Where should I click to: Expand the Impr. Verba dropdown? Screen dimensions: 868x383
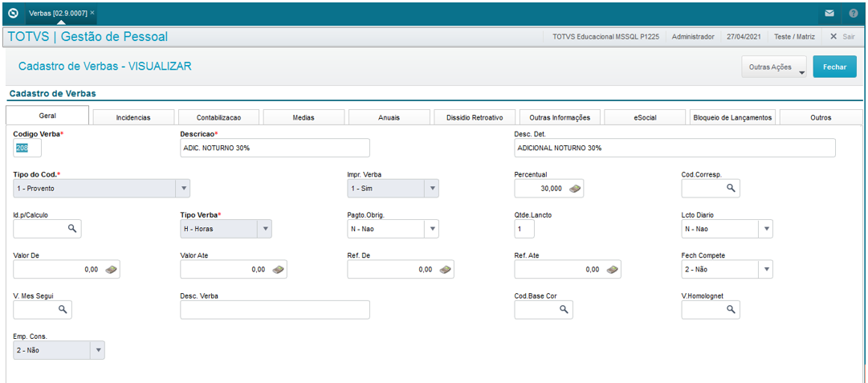tap(432, 189)
